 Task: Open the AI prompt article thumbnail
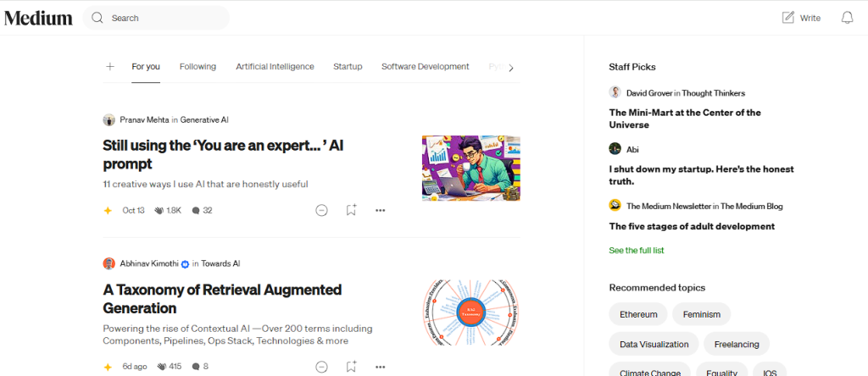point(471,168)
